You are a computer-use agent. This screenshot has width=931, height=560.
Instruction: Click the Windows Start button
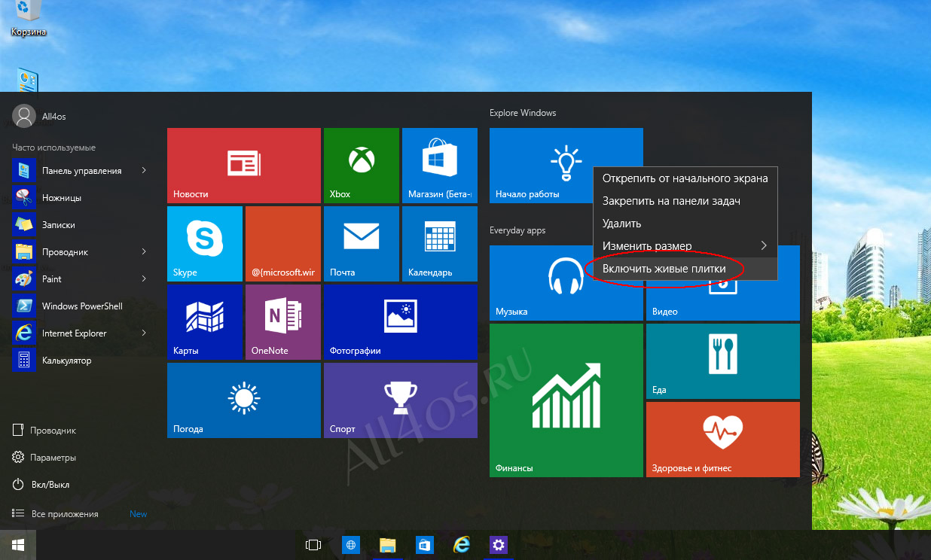[18, 544]
